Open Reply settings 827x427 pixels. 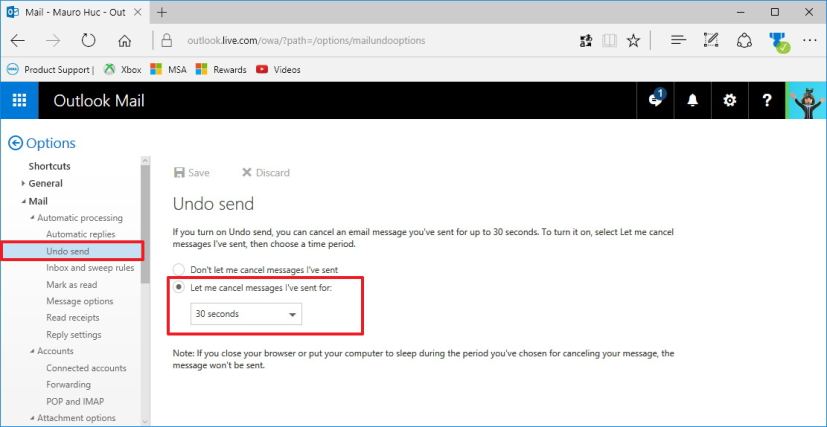tap(74, 335)
